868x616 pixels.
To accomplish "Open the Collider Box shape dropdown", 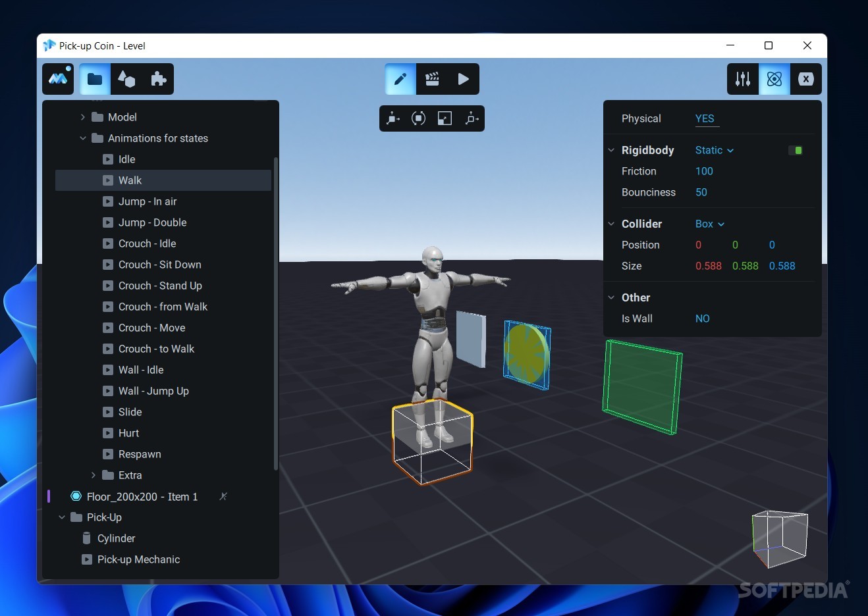I will pyautogui.click(x=710, y=224).
